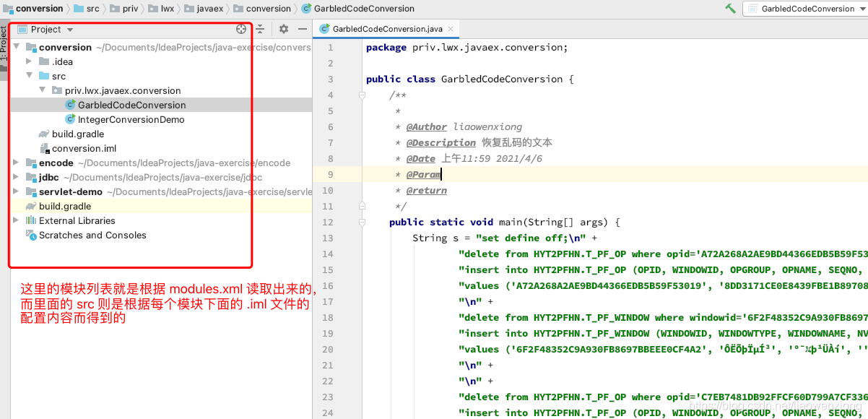Click src in breadcrumb bar
The width and height of the screenshot is (868, 419).
[x=93, y=9]
